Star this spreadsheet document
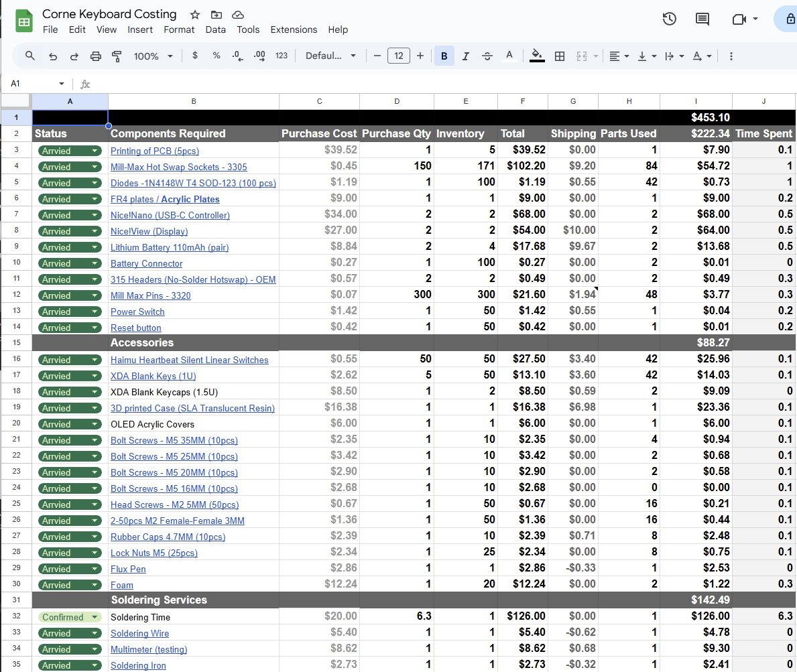Image resolution: width=797 pixels, height=672 pixels. point(195,15)
